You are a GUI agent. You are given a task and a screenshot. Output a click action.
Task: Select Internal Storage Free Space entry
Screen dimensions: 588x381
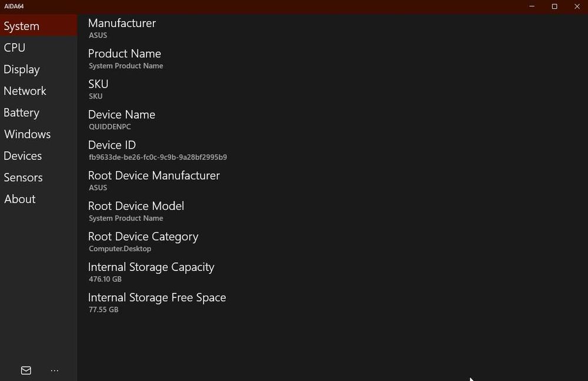157,303
